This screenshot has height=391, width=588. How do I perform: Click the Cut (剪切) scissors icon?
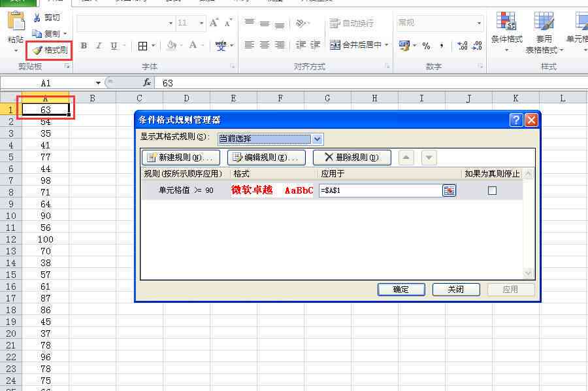coord(37,18)
